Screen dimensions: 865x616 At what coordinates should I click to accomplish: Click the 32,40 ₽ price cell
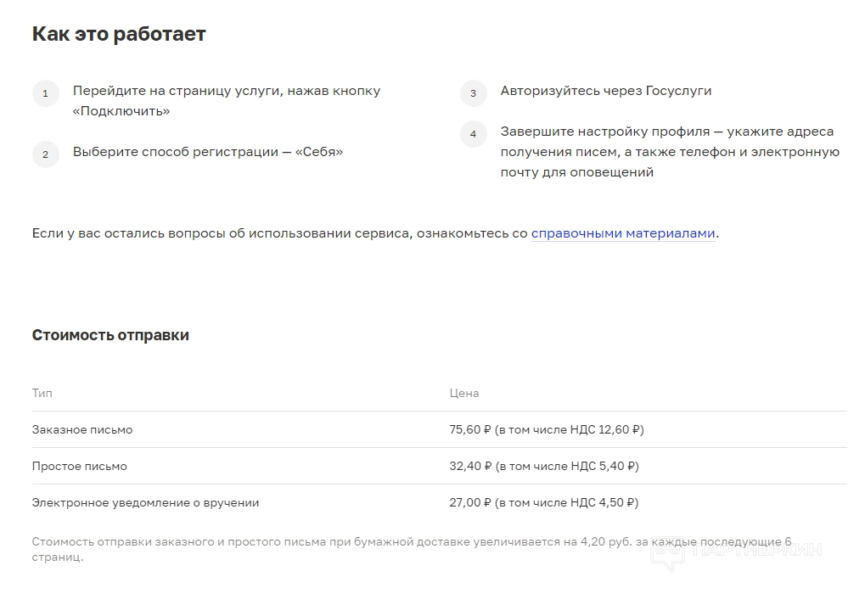543,466
